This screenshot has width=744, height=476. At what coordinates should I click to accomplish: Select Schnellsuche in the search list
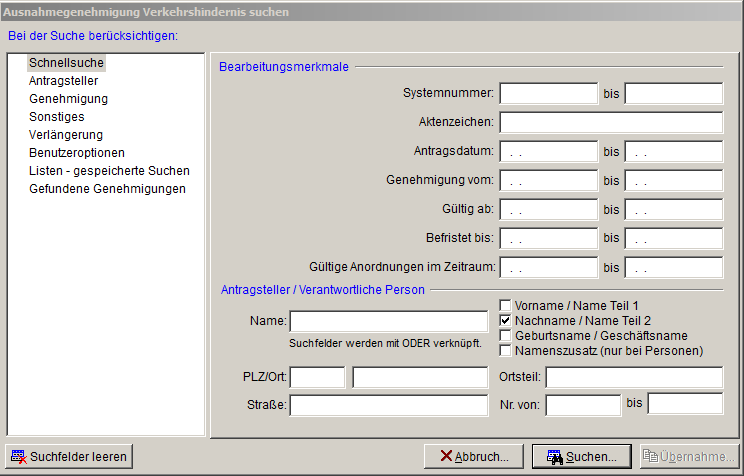66,63
